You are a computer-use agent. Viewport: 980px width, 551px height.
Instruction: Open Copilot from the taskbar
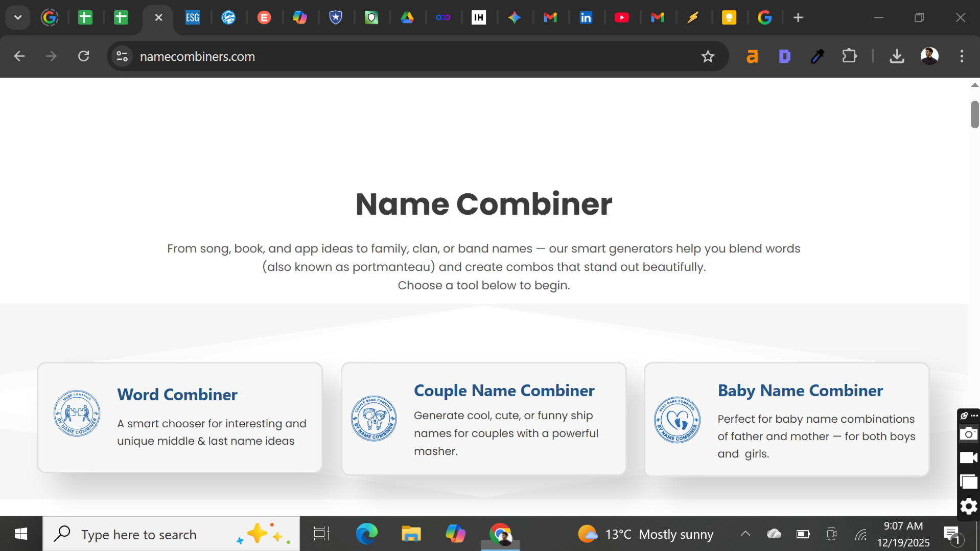(x=455, y=534)
